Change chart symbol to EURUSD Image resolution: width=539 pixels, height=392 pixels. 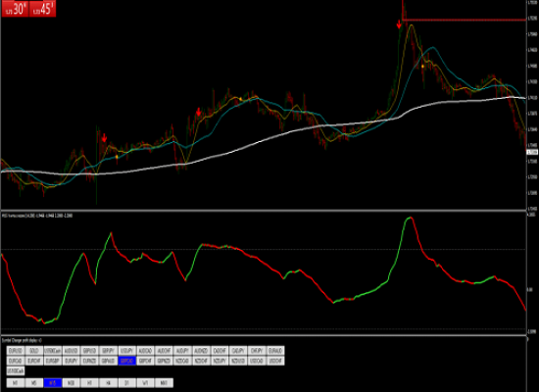[16, 351]
